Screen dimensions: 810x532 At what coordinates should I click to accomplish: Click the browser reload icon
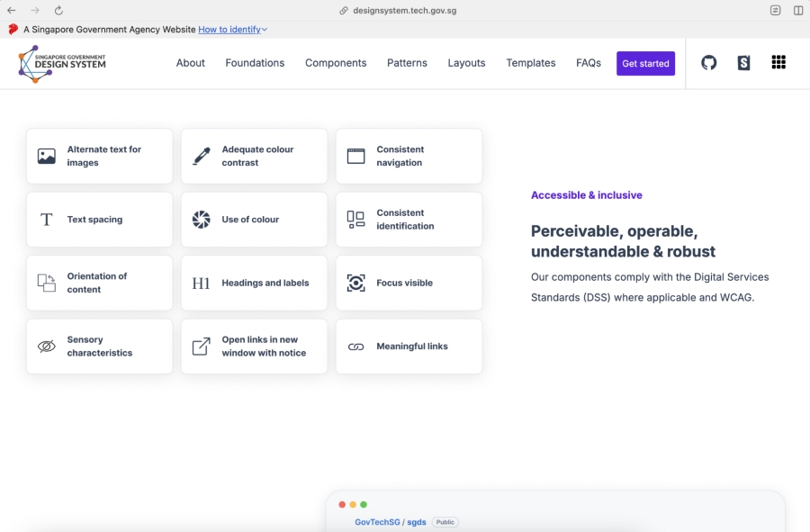click(x=58, y=11)
